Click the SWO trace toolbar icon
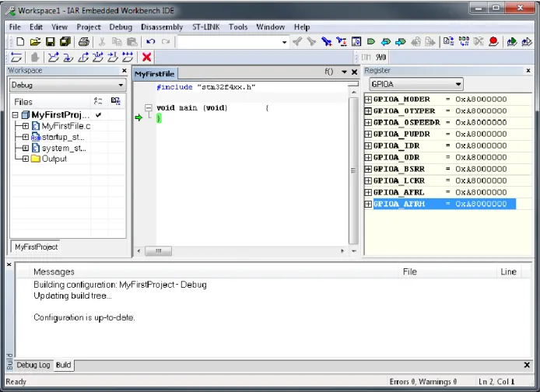This screenshot has height=392, width=540. [x=380, y=57]
